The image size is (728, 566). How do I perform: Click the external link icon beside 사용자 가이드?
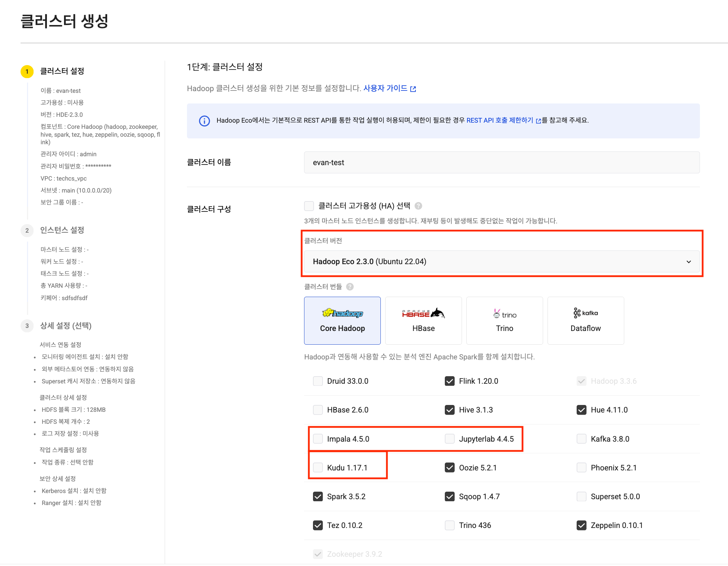pos(413,88)
